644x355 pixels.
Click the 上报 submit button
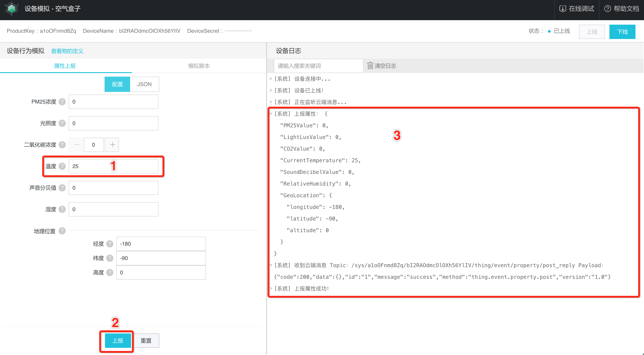(118, 340)
